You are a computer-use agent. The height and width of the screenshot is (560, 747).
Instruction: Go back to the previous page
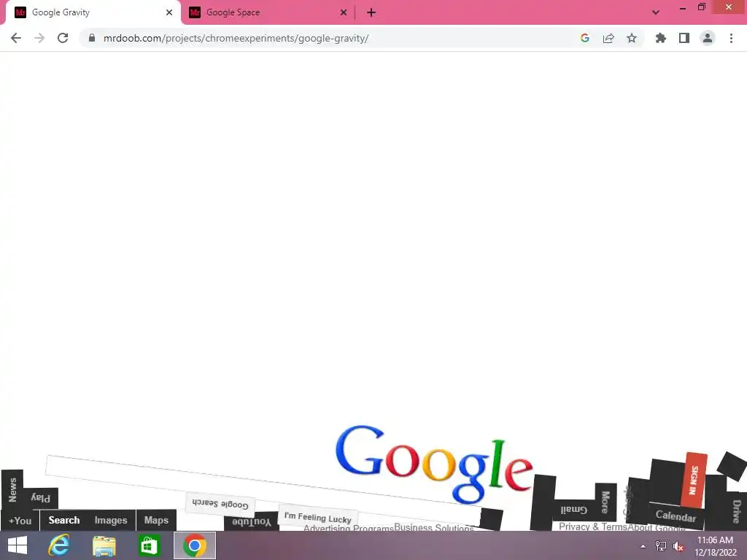[16, 38]
